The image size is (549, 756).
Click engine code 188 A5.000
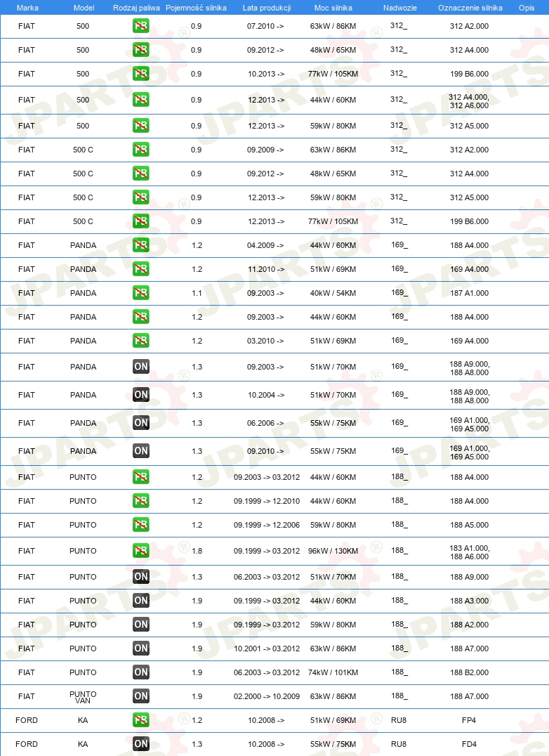[469, 525]
